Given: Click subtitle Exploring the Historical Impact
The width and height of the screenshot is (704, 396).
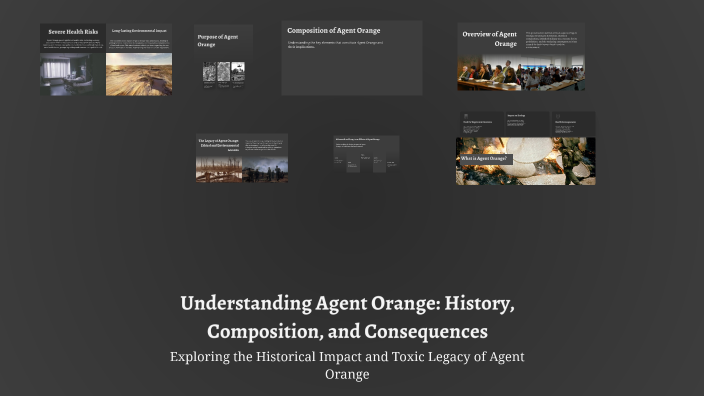Looking at the screenshot, I should coord(347,365).
